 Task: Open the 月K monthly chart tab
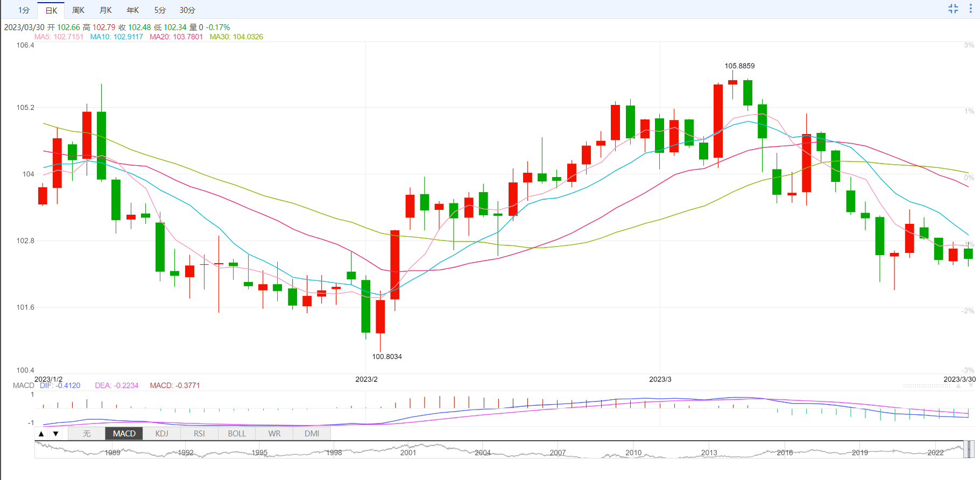coord(105,10)
